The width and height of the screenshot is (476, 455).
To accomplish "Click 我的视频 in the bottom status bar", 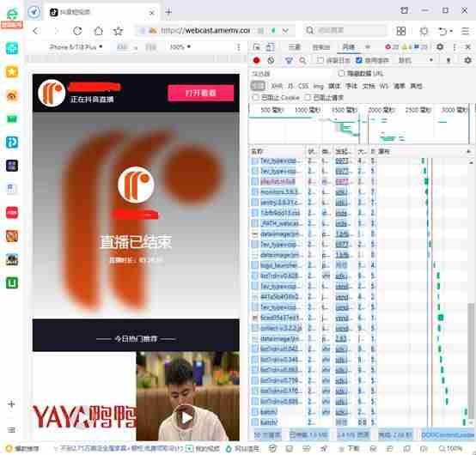I will click(204, 448).
